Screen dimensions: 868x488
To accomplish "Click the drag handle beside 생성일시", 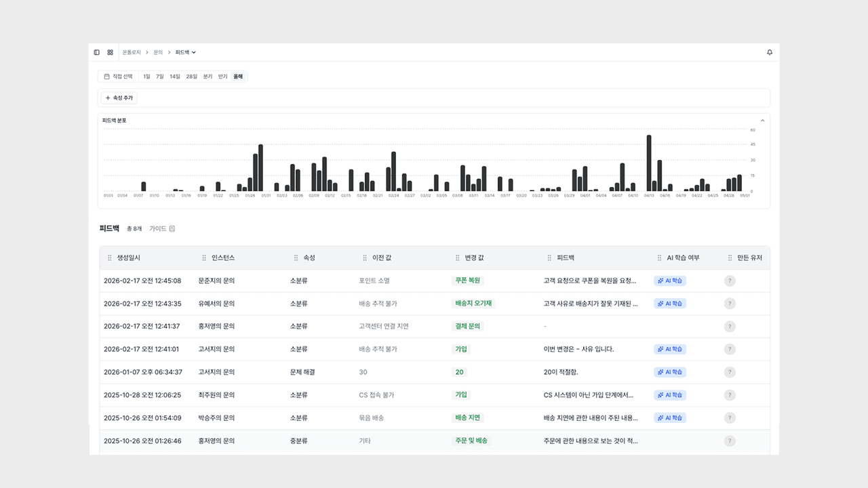I will point(110,258).
